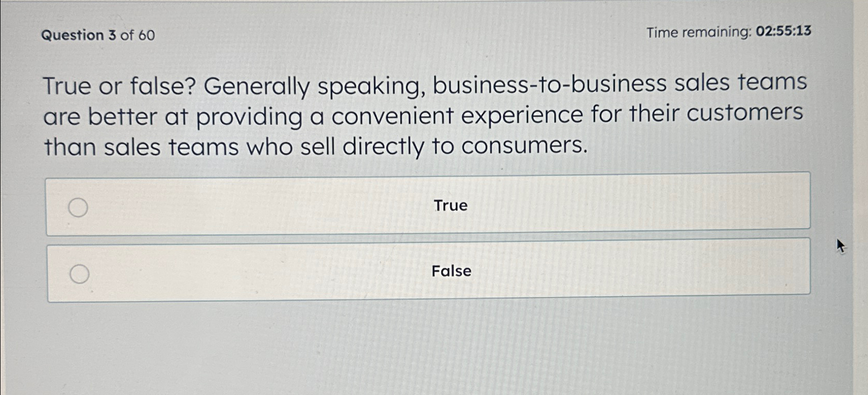Click the unselected radio circle beside True

click(x=78, y=208)
